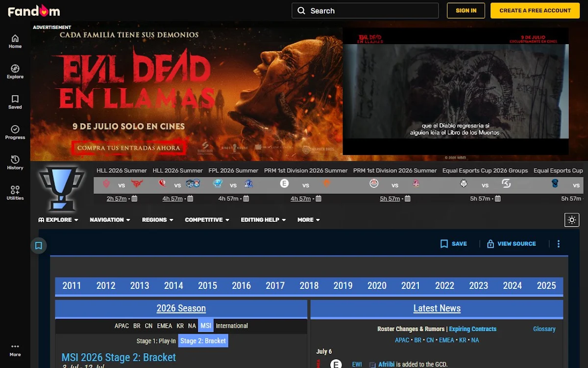Click COMPRA TUS ENTRADAS AHORA ad button
Viewport: 588px width, 368px height.
coord(129,148)
